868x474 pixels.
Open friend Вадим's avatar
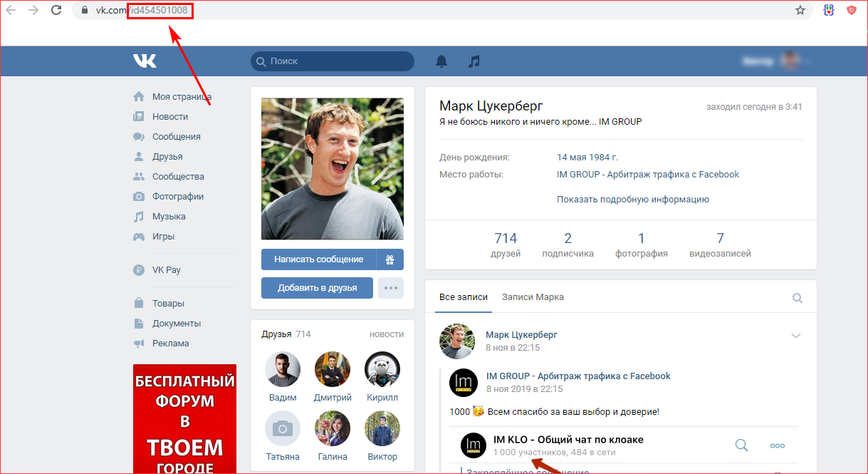[x=283, y=370]
